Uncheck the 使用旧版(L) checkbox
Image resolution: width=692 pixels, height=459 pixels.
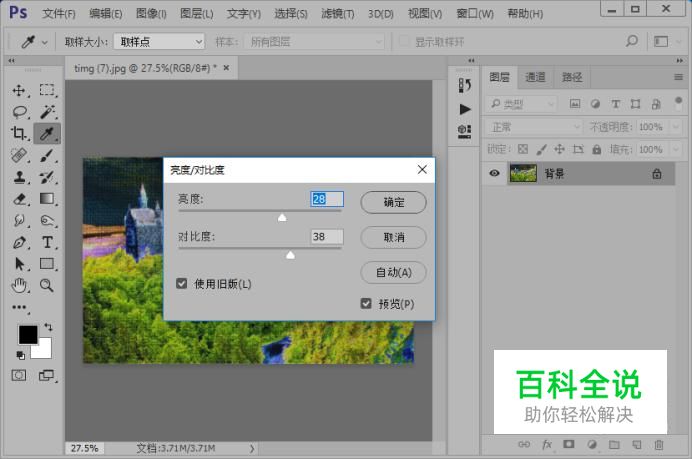click(181, 283)
